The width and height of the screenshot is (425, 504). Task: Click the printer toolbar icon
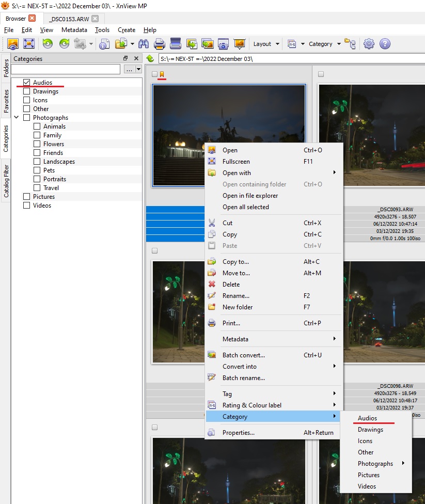(160, 44)
